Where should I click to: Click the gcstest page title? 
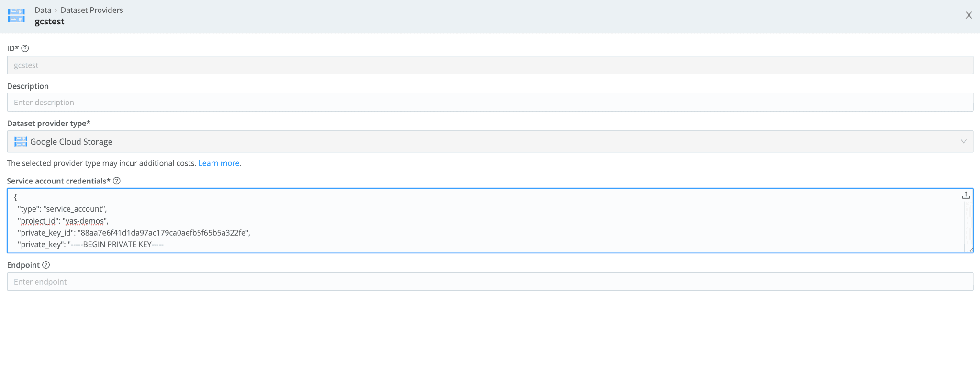[49, 22]
